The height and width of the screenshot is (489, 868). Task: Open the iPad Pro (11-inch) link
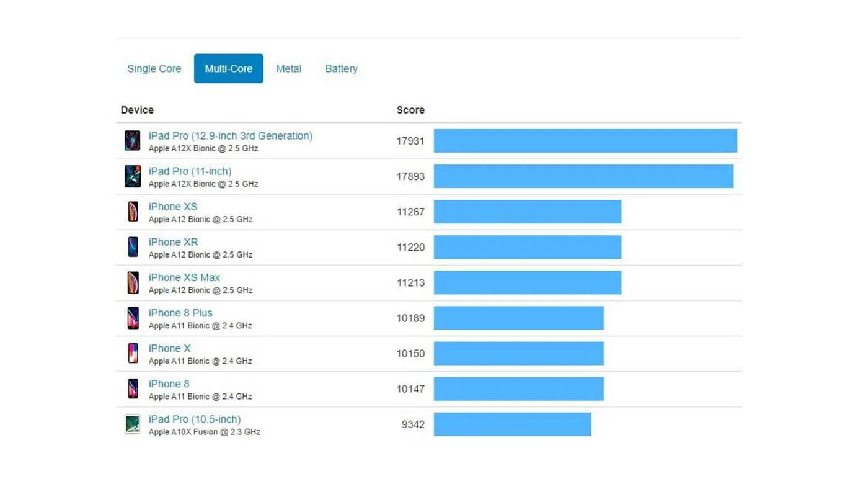[x=190, y=171]
